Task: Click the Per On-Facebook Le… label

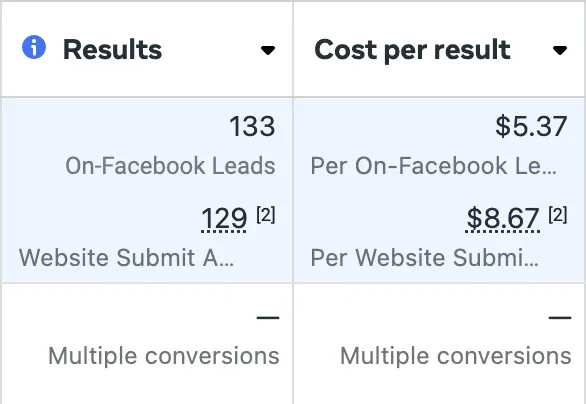Action: coord(434,166)
